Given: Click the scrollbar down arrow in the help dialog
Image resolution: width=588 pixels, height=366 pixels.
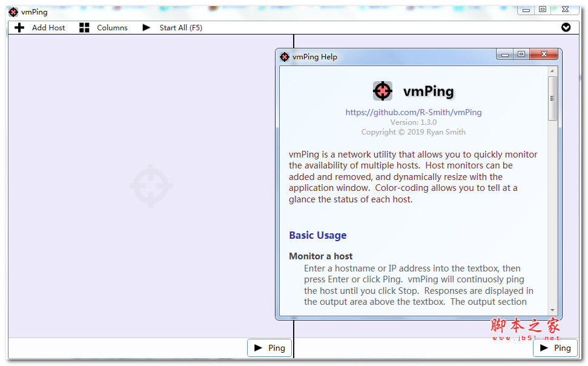Looking at the screenshot, I should coord(552,310).
